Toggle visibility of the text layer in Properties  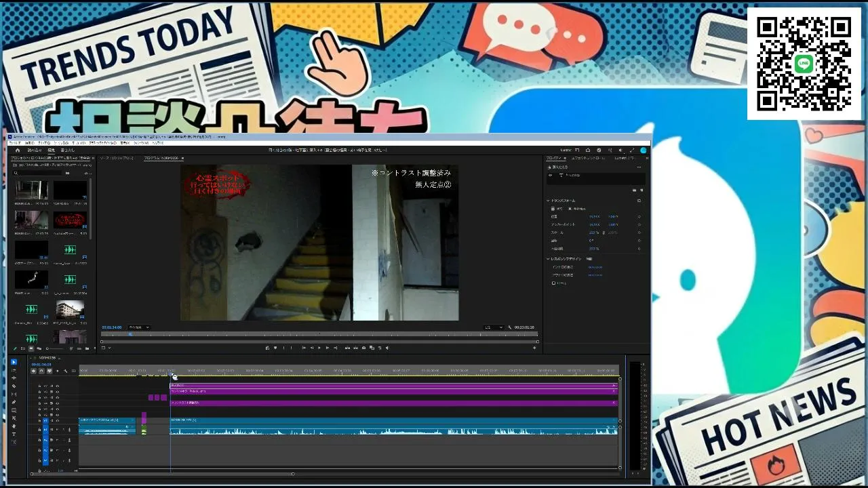point(550,175)
